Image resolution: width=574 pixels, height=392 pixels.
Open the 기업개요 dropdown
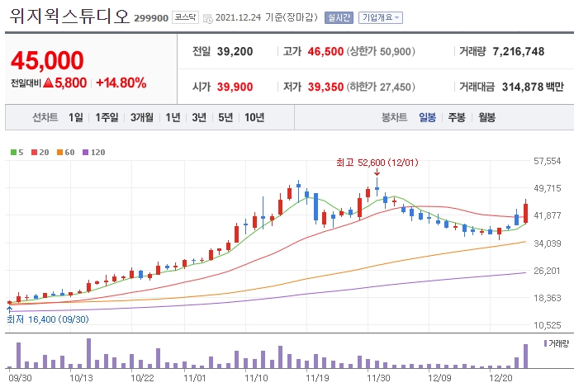point(381,17)
